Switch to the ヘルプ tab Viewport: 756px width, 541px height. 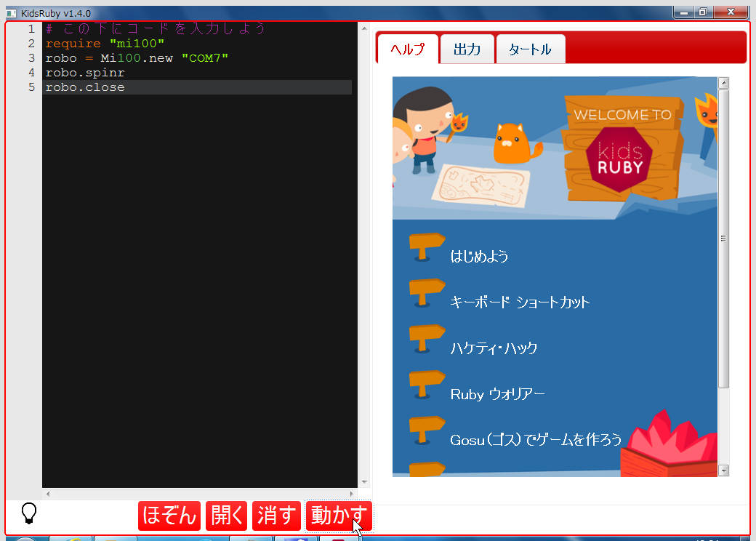[407, 49]
